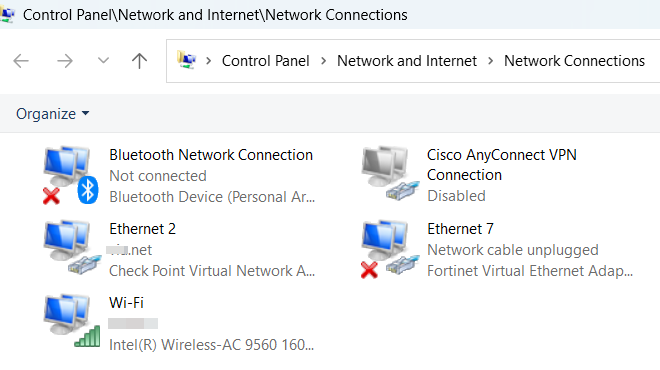Image resolution: width=660 pixels, height=370 pixels.
Task: Open the Organize dropdown menu
Action: (53, 114)
